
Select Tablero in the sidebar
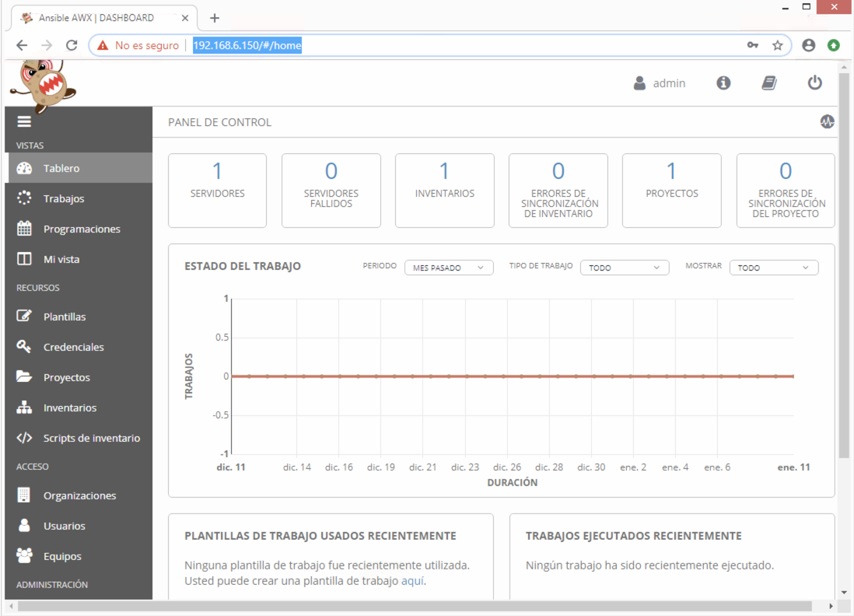79,168
